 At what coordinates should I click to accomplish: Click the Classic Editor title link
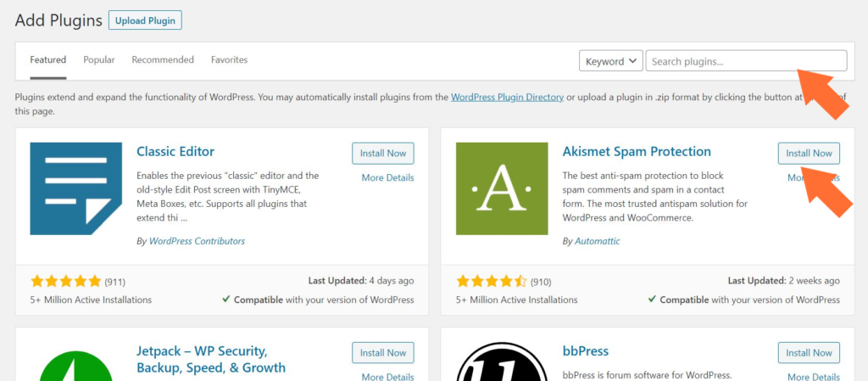[x=175, y=151]
